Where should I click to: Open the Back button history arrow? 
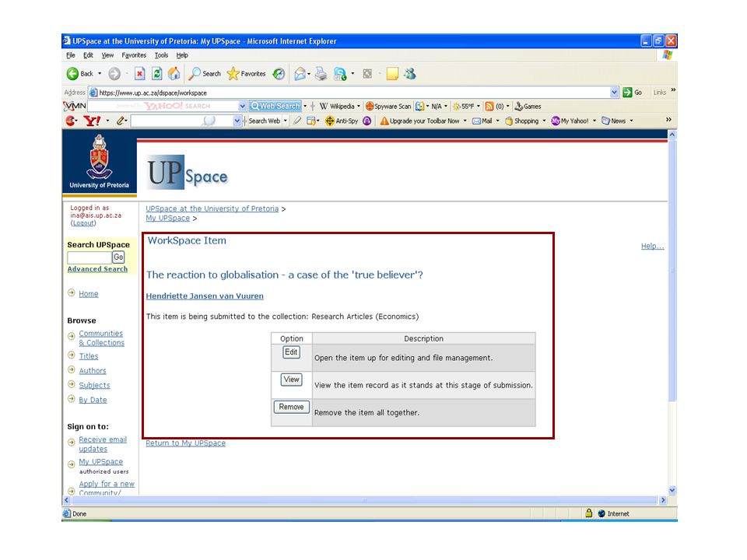tap(100, 74)
